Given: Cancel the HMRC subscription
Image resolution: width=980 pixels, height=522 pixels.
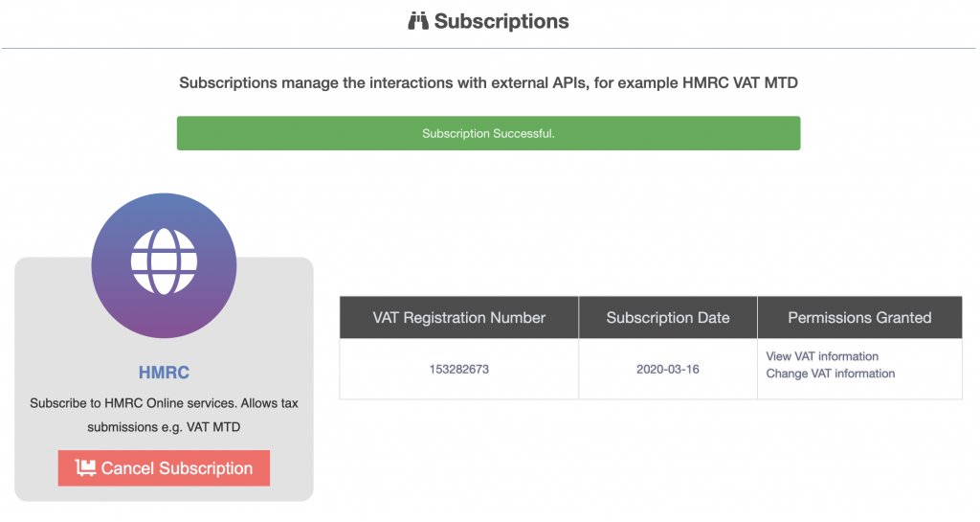Looking at the screenshot, I should tap(164, 468).
